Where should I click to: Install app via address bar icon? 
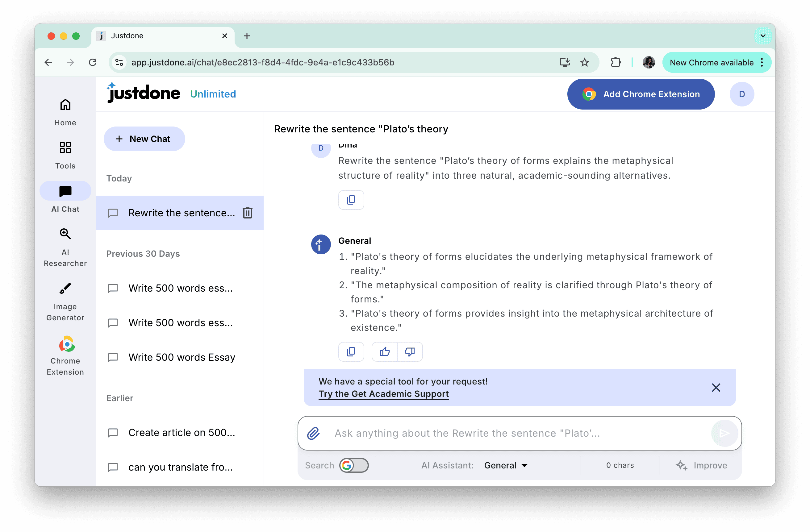click(x=565, y=62)
